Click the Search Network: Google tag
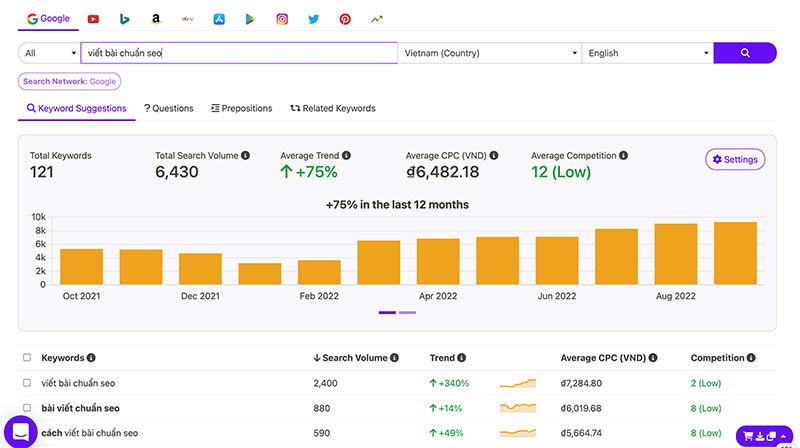Screen dimensions: 800x448 [x=70, y=82]
